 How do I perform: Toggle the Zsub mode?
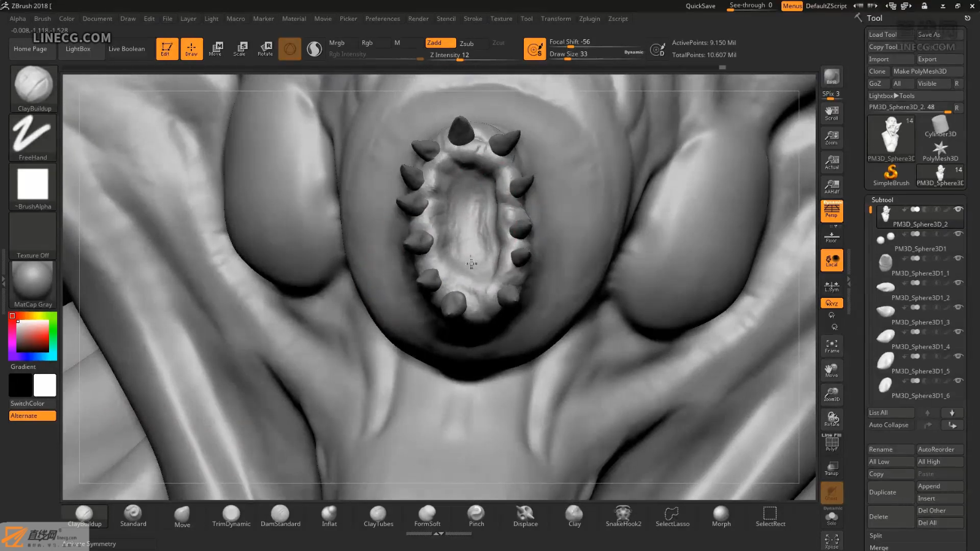(x=467, y=44)
